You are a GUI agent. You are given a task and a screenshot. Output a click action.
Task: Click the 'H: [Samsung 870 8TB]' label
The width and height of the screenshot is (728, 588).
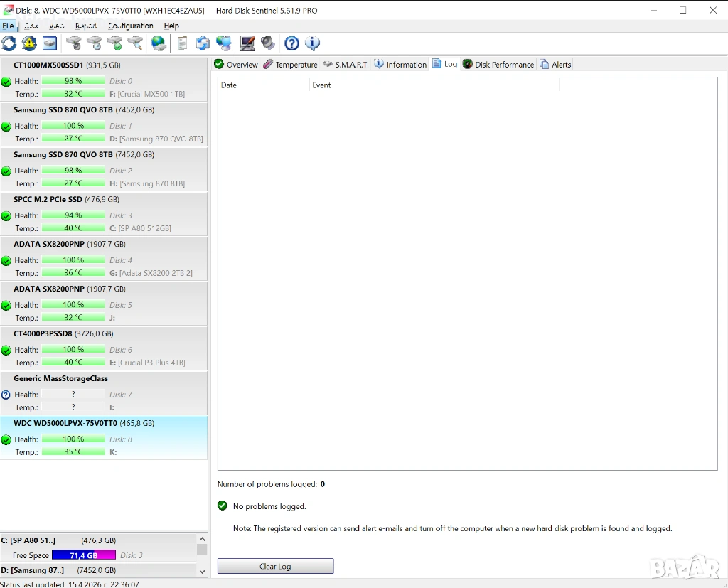point(147,183)
